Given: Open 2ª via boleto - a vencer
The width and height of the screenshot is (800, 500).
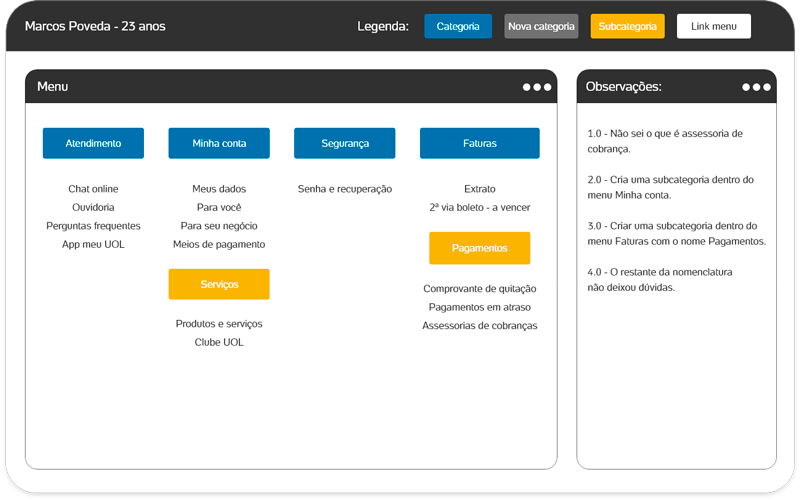Looking at the screenshot, I should click(x=479, y=207).
